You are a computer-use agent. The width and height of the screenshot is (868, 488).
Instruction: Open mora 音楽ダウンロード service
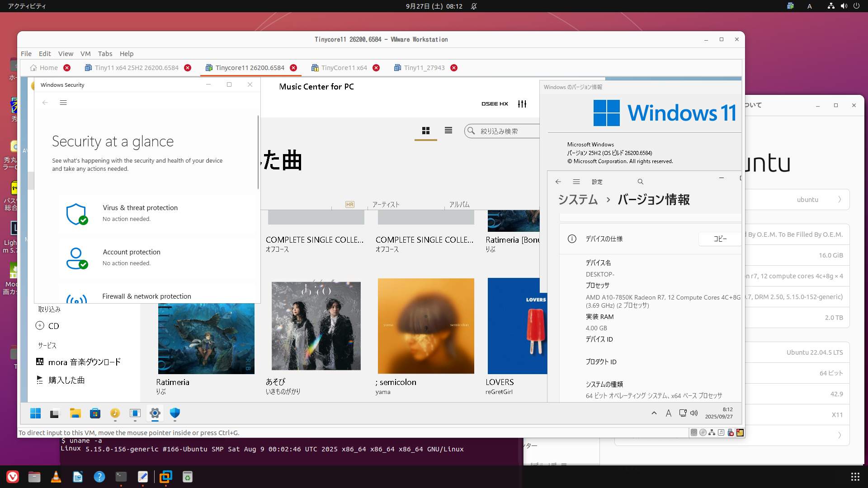tap(84, 362)
